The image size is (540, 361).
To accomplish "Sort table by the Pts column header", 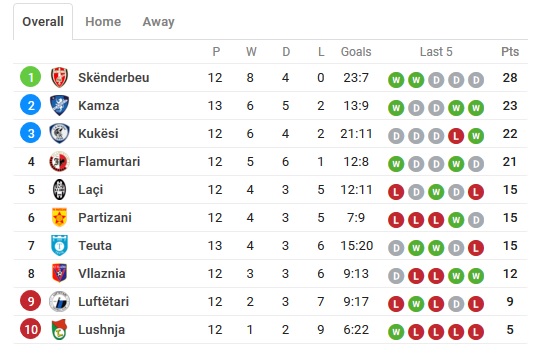I will click(510, 52).
